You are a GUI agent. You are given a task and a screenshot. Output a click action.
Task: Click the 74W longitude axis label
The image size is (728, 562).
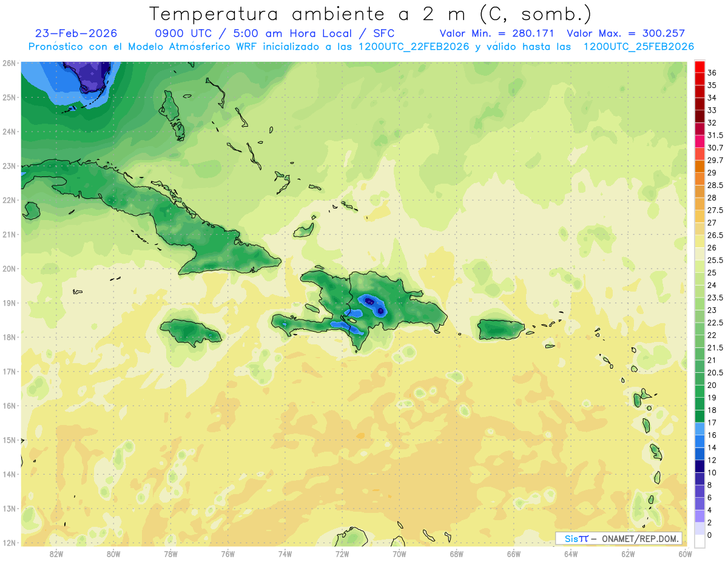[285, 554]
